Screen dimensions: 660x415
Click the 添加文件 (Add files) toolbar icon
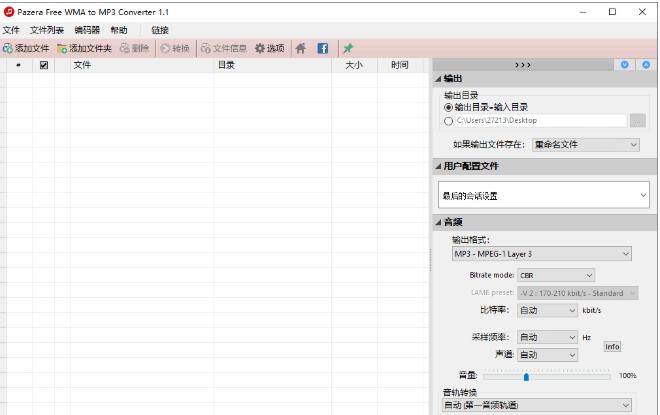point(8,48)
